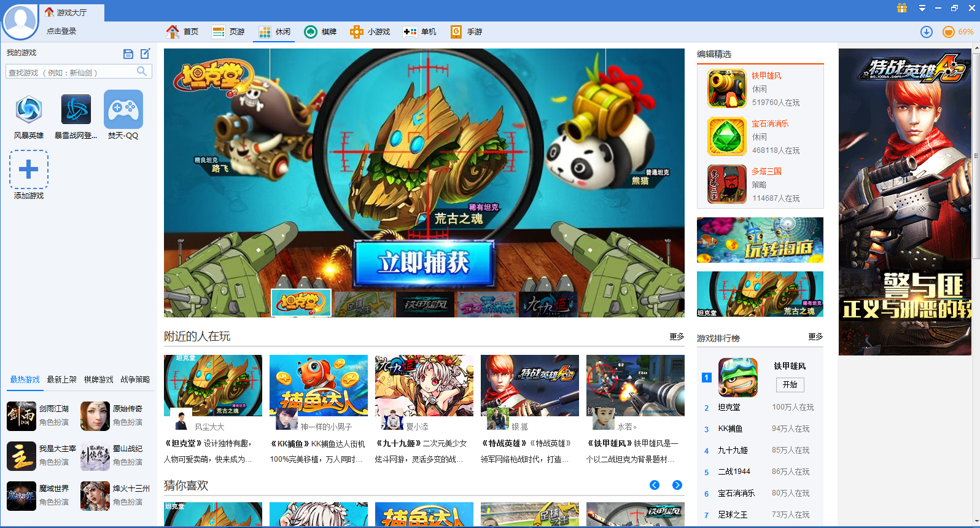Click the save icon beside 我的游戏
This screenshot has width=980, height=528.
128,54
